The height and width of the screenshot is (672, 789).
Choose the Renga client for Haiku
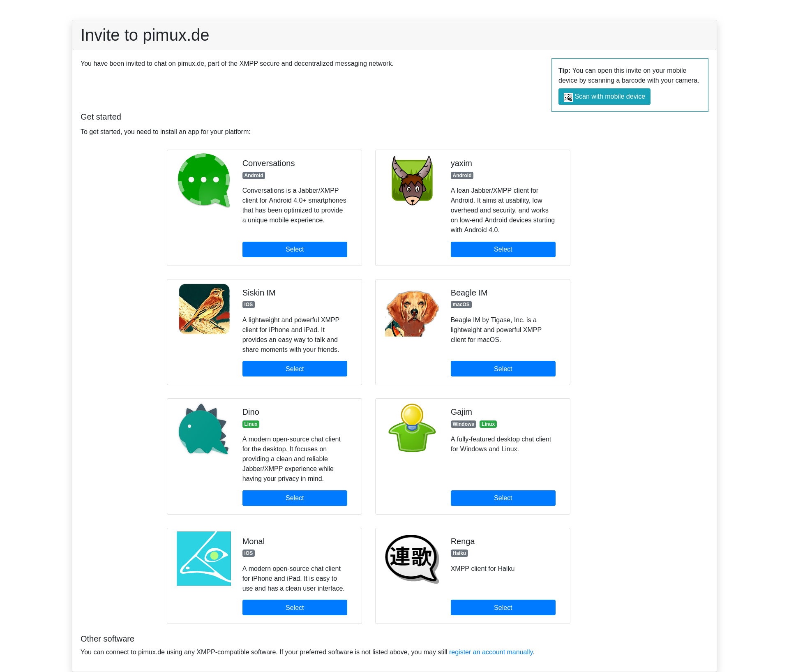pos(503,608)
